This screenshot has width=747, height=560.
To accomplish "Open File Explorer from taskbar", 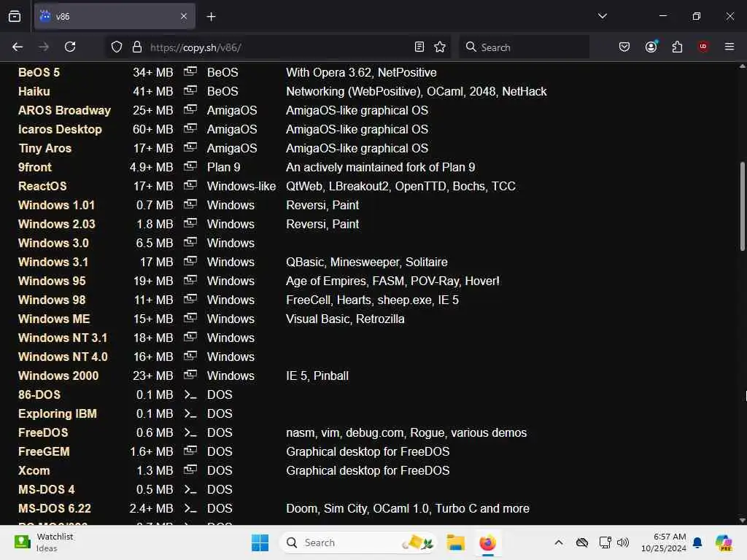I will (455, 542).
